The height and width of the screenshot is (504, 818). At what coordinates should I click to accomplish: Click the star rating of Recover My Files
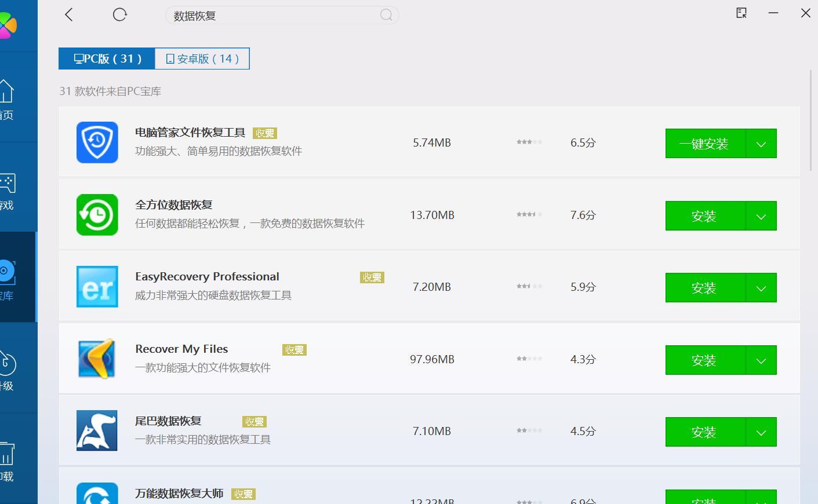click(x=529, y=359)
